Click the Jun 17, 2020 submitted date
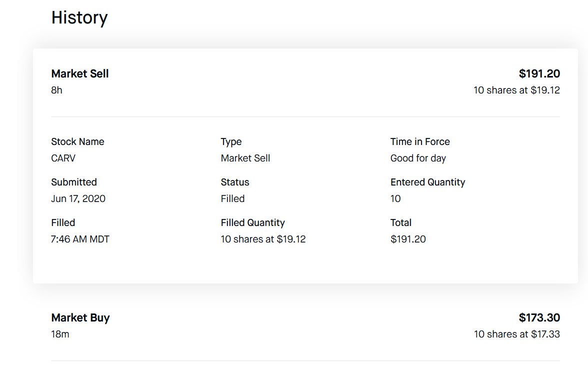Screen dimensions: 588x367 point(78,199)
